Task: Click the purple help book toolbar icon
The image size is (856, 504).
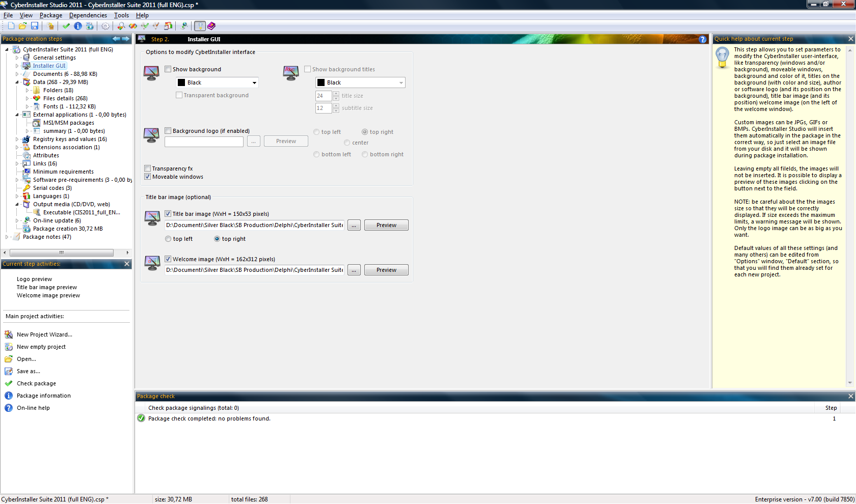Action: (x=211, y=26)
